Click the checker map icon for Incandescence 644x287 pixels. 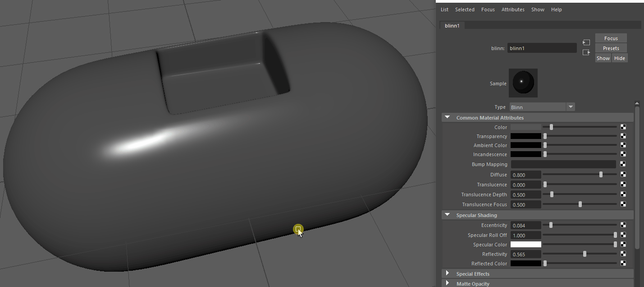(x=623, y=154)
